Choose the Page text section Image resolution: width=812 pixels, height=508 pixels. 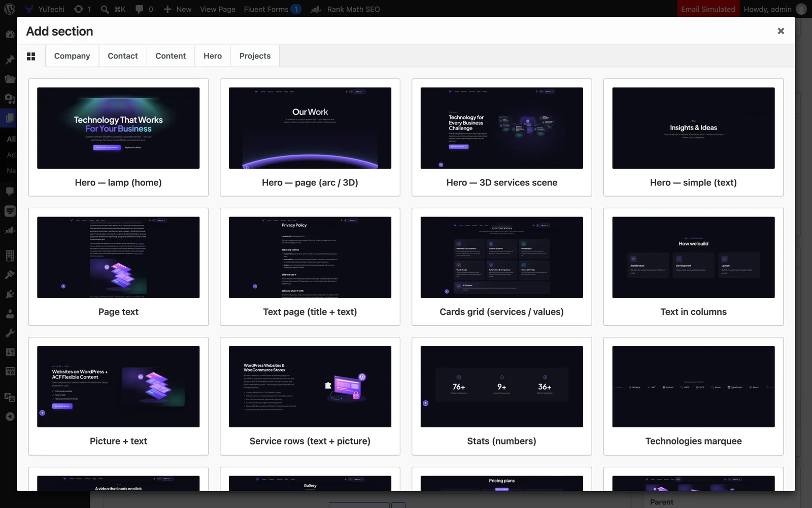(x=118, y=267)
